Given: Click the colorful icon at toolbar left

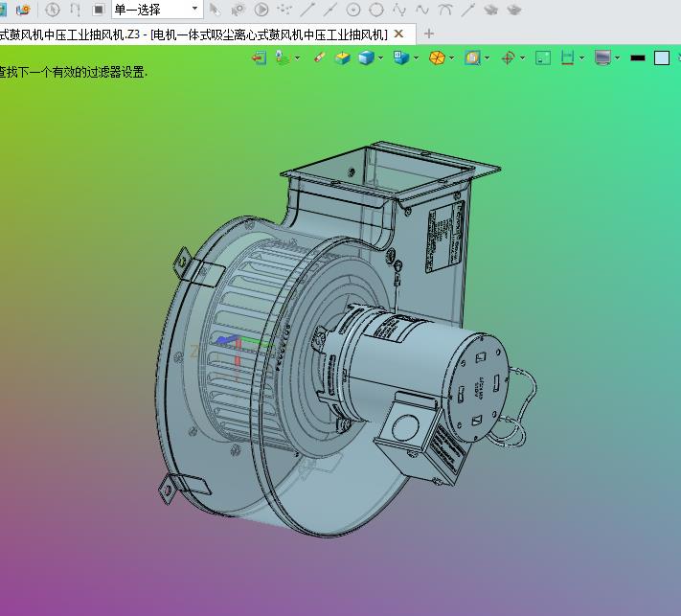Looking at the screenshot, I should click(x=23, y=10).
